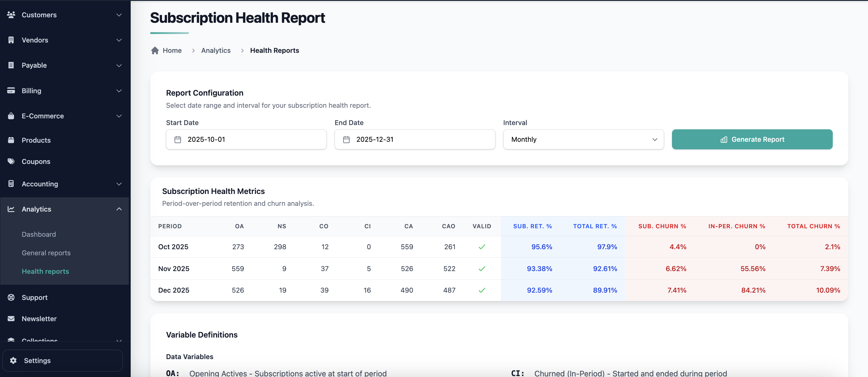Screen dimensions: 868x377
Task: Open the Dashboard submenu item
Action: point(39,234)
